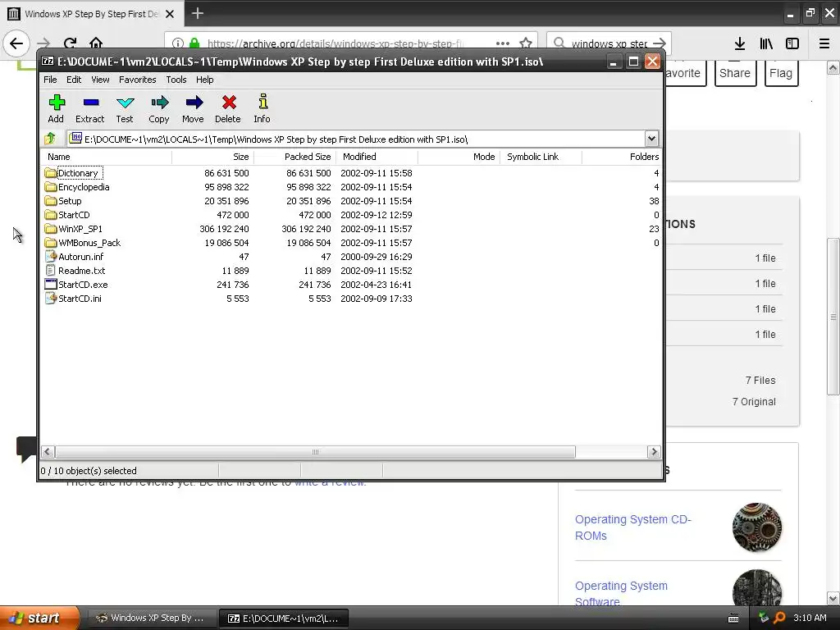Click the 7-Zip path address field
The height and width of the screenshot is (630, 840).
click(x=356, y=139)
